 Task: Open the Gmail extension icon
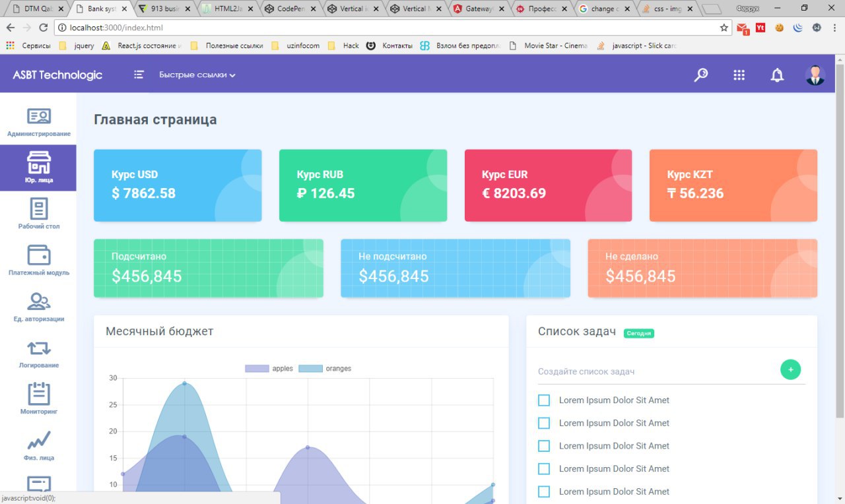pyautogui.click(x=743, y=28)
